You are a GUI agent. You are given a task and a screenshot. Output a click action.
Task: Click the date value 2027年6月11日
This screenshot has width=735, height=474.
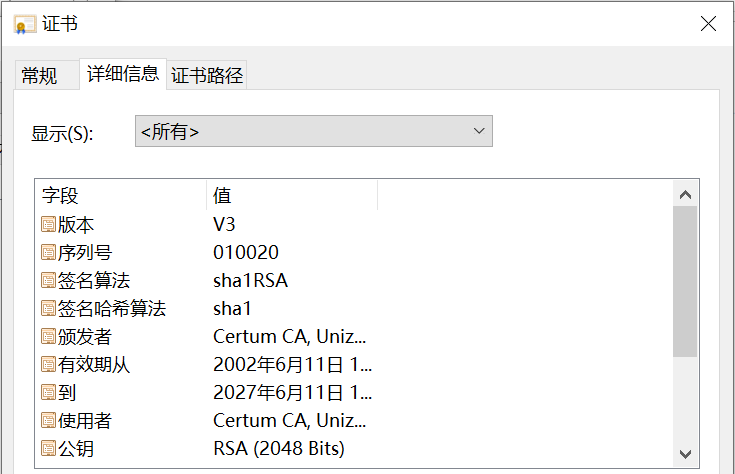pyautogui.click(x=292, y=392)
